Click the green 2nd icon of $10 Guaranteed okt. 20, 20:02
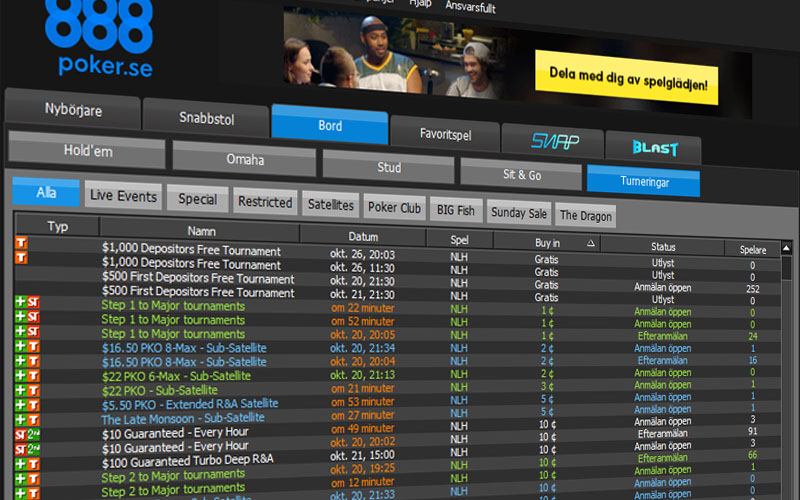This screenshot has height=500, width=800. coord(33,450)
